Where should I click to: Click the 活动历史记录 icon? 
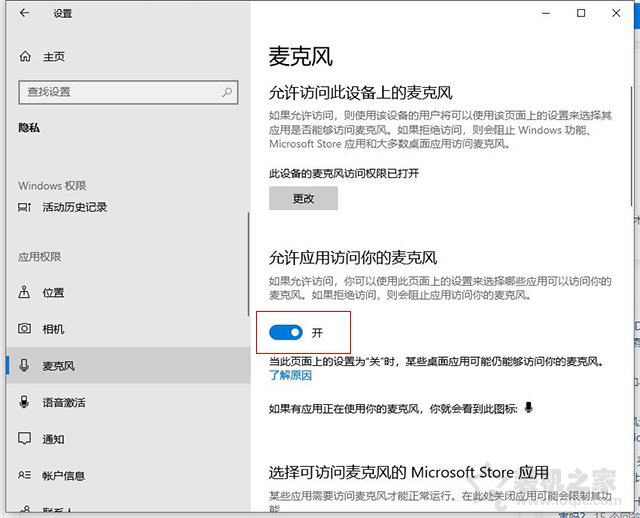pos(24,207)
